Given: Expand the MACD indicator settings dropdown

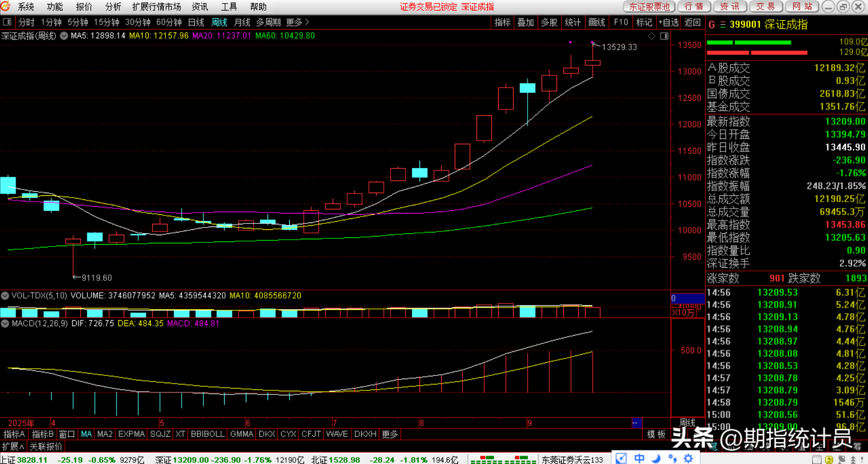Looking at the screenshot, I should (x=5, y=324).
